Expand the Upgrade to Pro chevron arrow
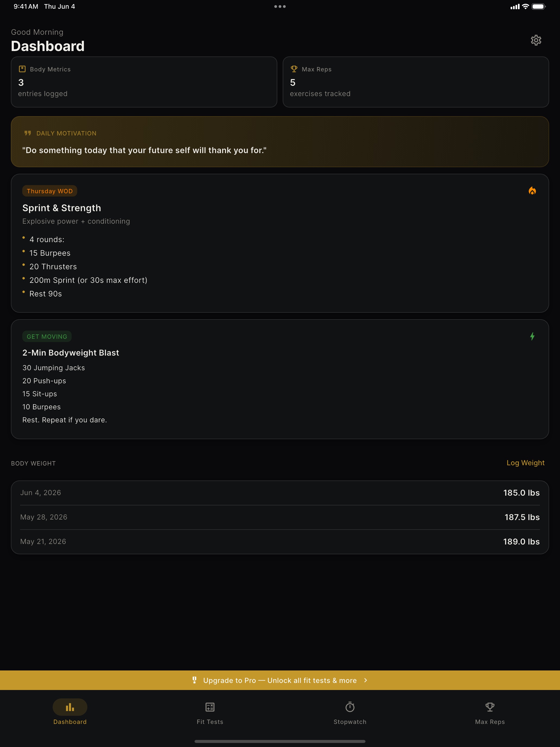Screen dimensions: 560x747 click(x=365, y=680)
